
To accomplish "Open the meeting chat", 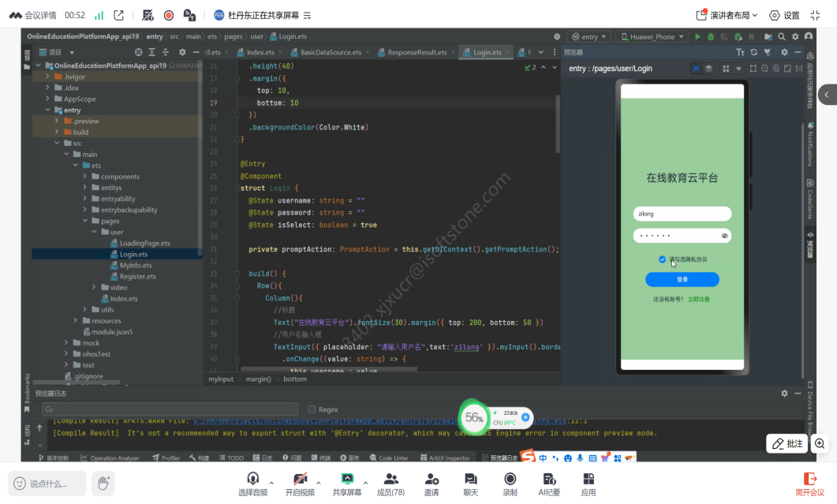I will pyautogui.click(x=471, y=483).
